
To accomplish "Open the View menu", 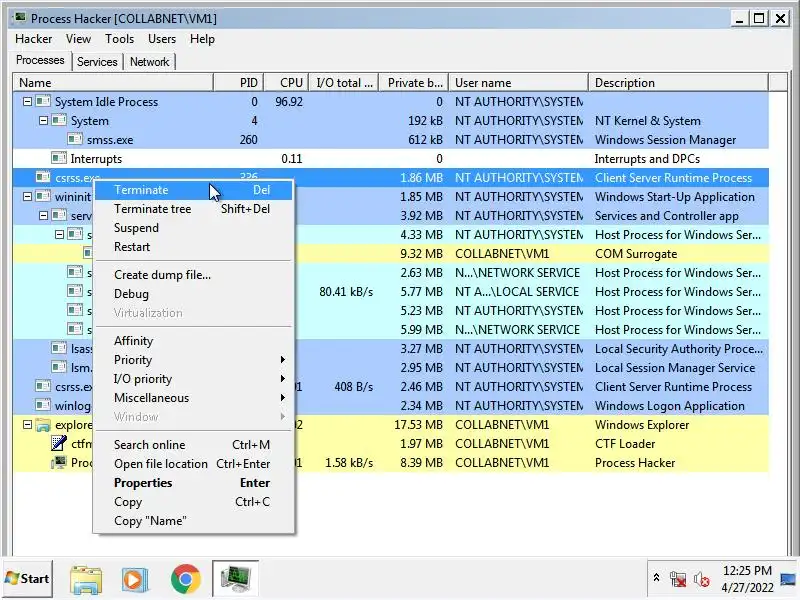I will [x=78, y=39].
